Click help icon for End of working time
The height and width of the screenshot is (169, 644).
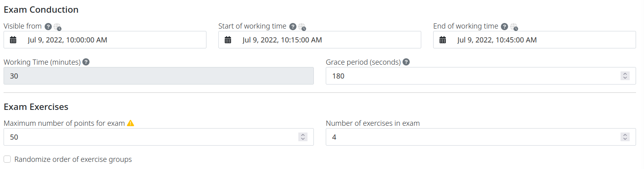(504, 27)
